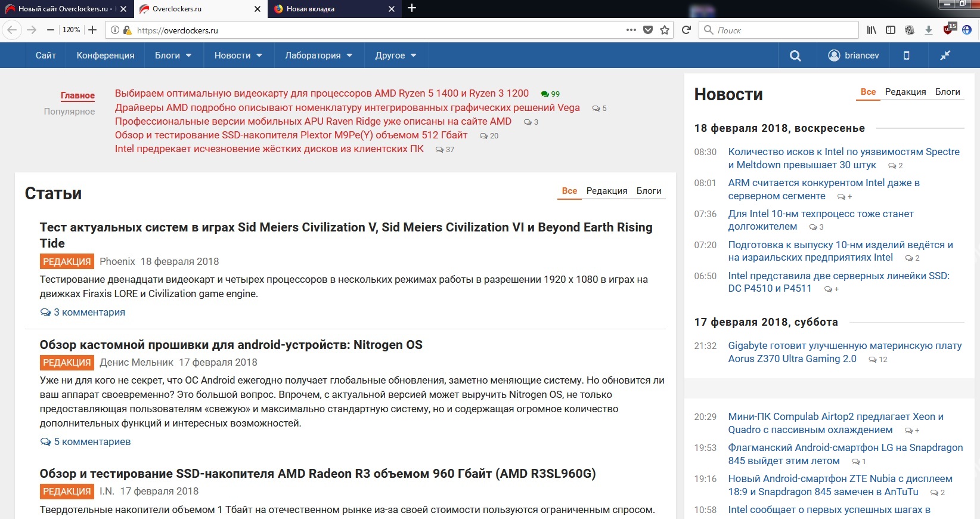This screenshot has height=519, width=980.
Task: Show 'Все' filter in Статьи section
Action: click(x=569, y=191)
